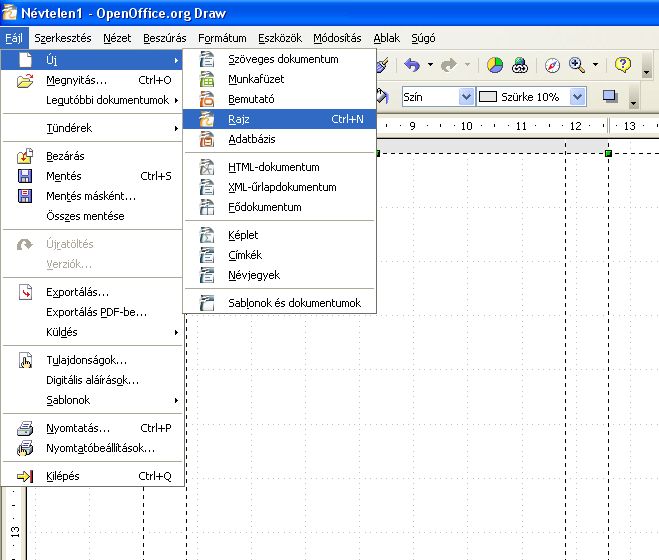This screenshot has width=659, height=560.
Task: Expand the Redo history dropdown arrow
Action: pos(467,65)
